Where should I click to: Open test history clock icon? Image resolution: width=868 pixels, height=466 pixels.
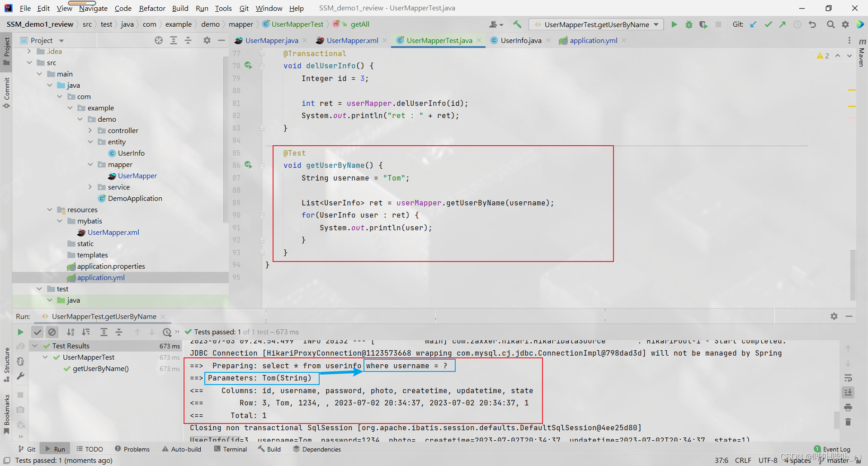coord(167,332)
